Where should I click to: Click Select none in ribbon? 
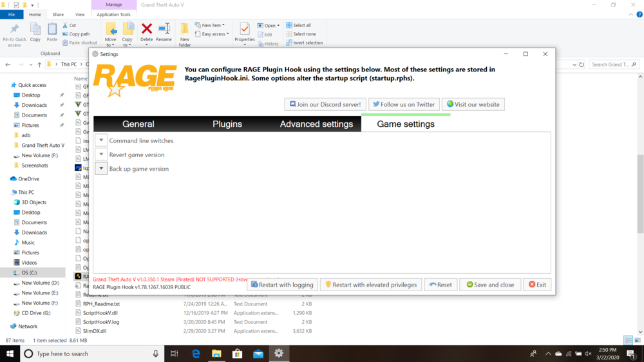pyautogui.click(x=301, y=34)
